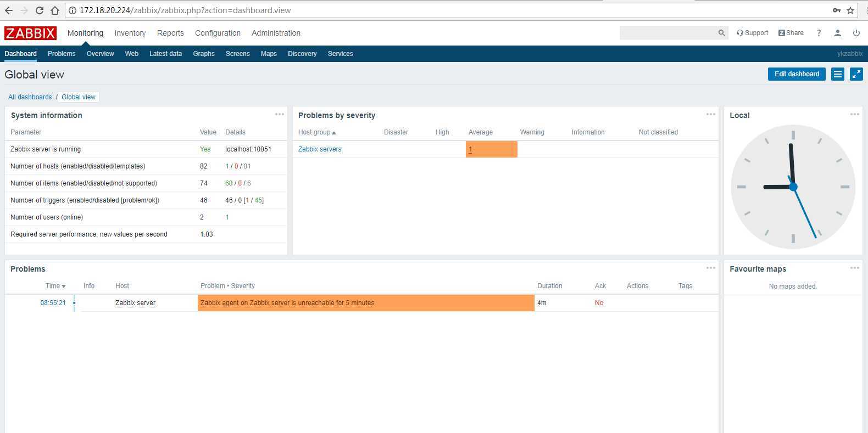Open System information widget menu dots
The height and width of the screenshot is (433, 868).
(x=280, y=115)
